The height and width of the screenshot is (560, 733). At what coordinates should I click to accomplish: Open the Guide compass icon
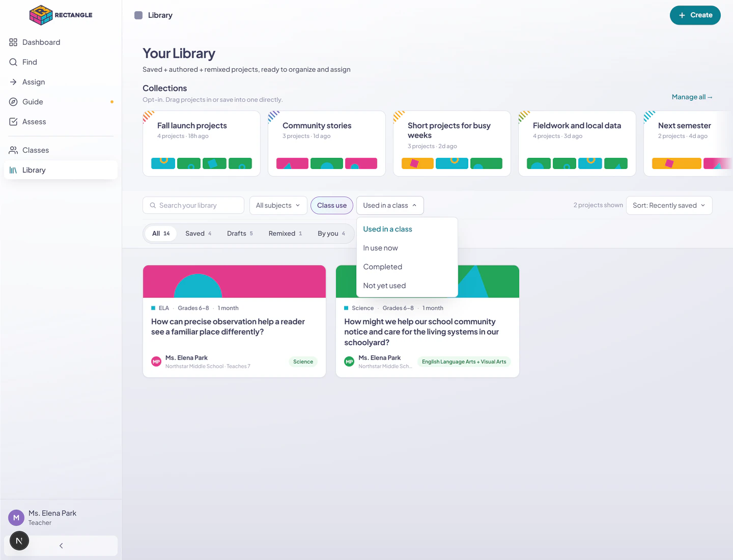(x=13, y=102)
